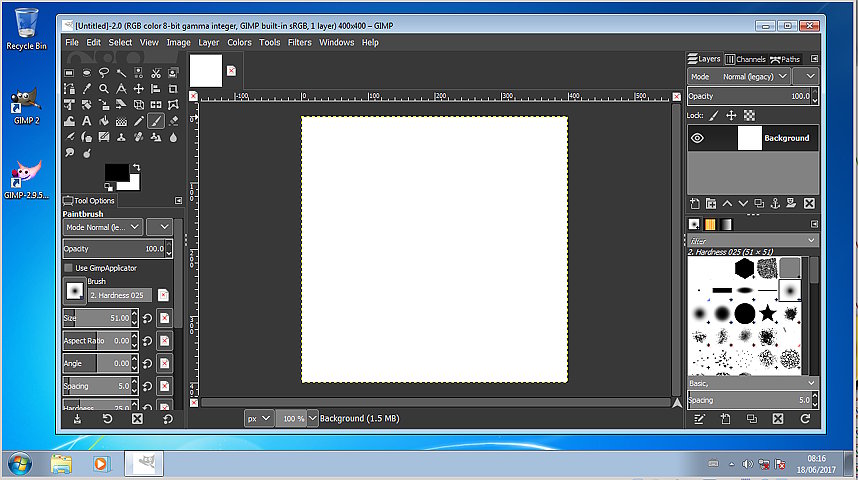This screenshot has height=480, width=858.
Task: Toggle lock position and size
Action: (731, 115)
